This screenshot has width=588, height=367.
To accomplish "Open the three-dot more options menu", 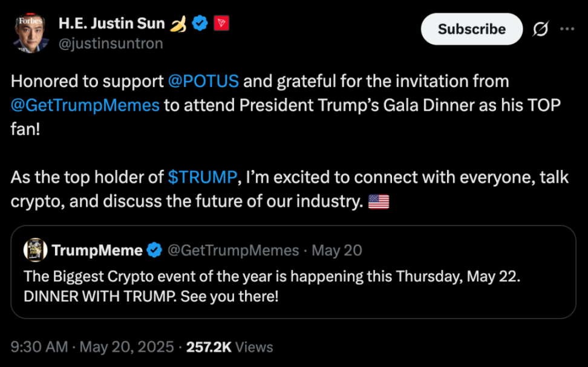I will 567,29.
